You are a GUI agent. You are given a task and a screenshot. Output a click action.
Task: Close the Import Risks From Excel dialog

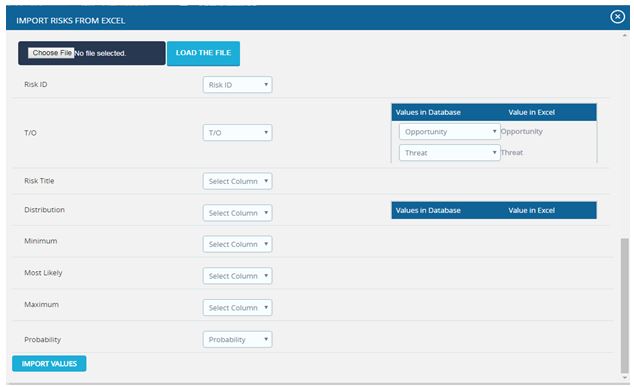617,17
